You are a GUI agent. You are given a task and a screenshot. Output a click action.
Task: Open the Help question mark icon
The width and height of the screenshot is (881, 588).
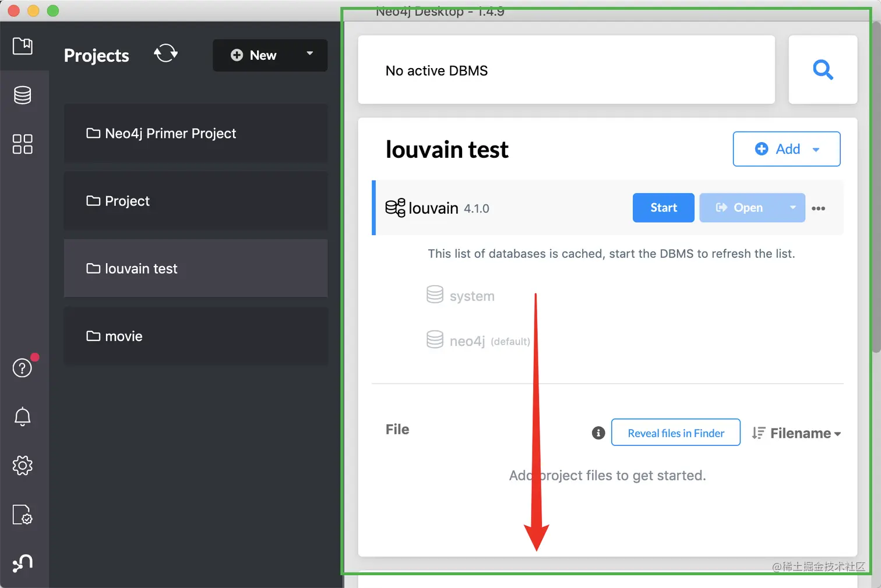(23, 368)
